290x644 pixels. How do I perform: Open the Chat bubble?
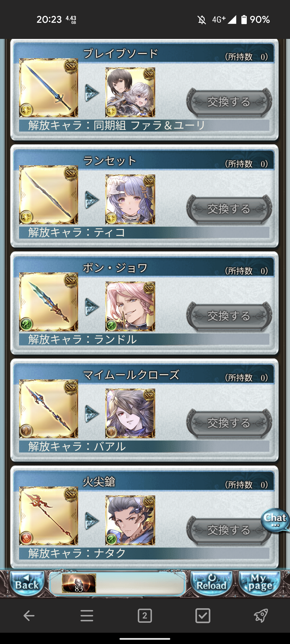[275, 520]
